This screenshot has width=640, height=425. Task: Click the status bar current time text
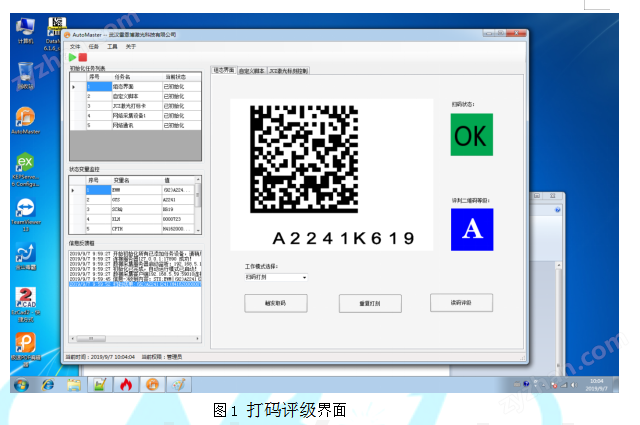click(100, 357)
